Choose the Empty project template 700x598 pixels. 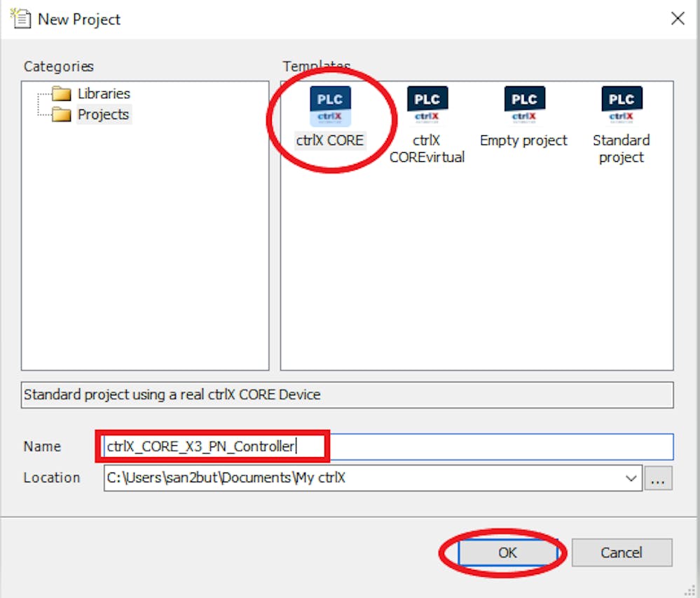pos(523,117)
